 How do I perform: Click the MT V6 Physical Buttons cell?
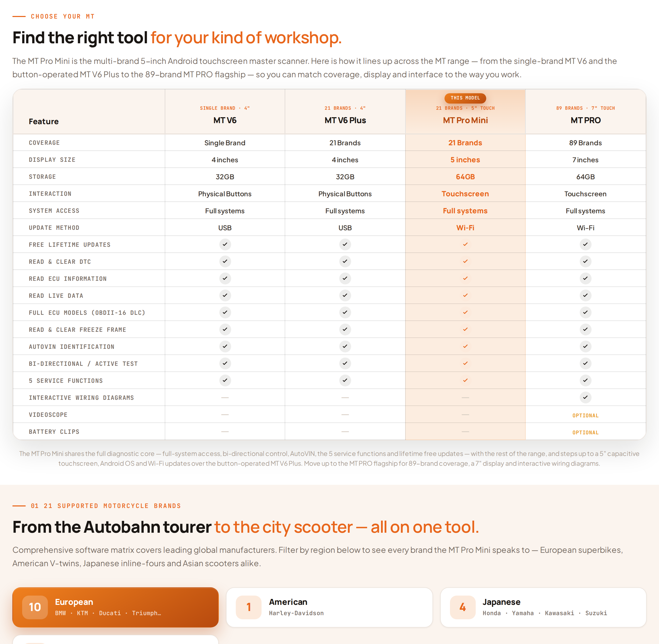point(225,194)
